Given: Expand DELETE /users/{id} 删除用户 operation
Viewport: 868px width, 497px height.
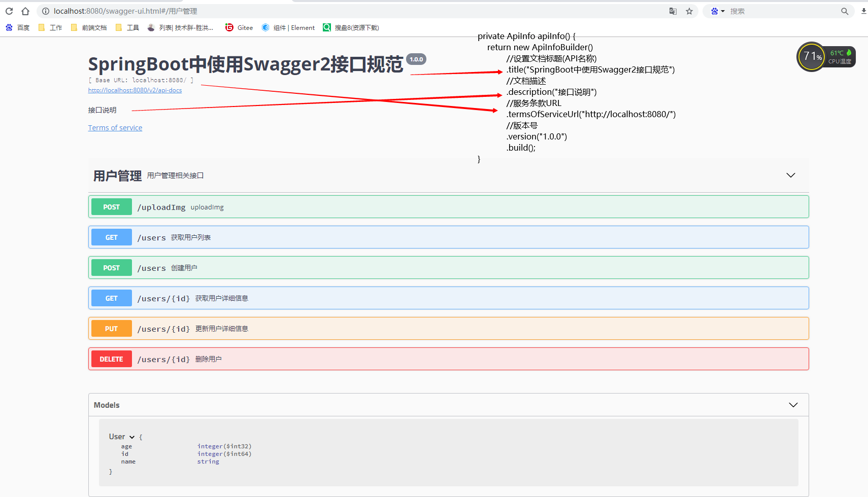Looking at the screenshot, I should tap(449, 359).
